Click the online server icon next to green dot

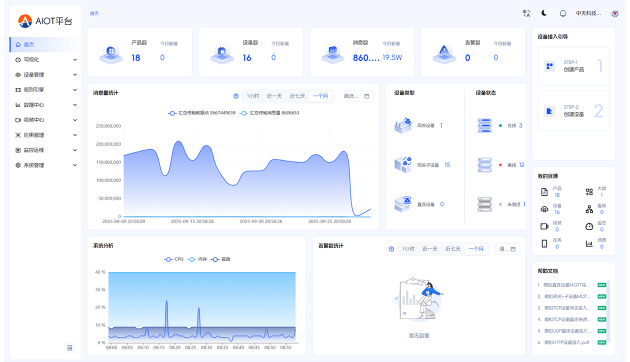pos(485,125)
